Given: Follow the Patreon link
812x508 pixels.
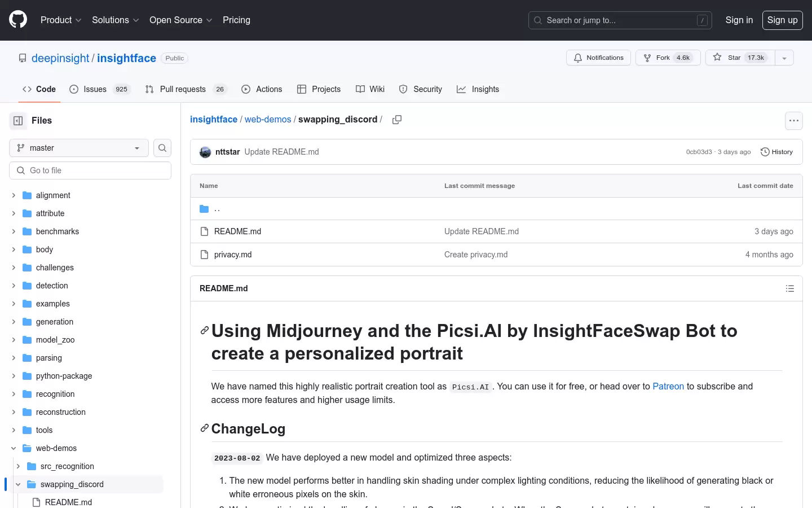Looking at the screenshot, I should point(668,386).
